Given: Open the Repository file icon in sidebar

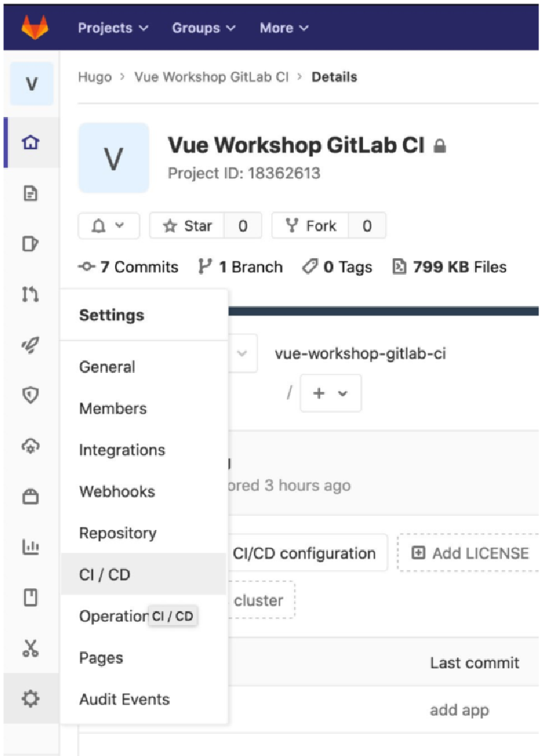Looking at the screenshot, I should 31,193.
